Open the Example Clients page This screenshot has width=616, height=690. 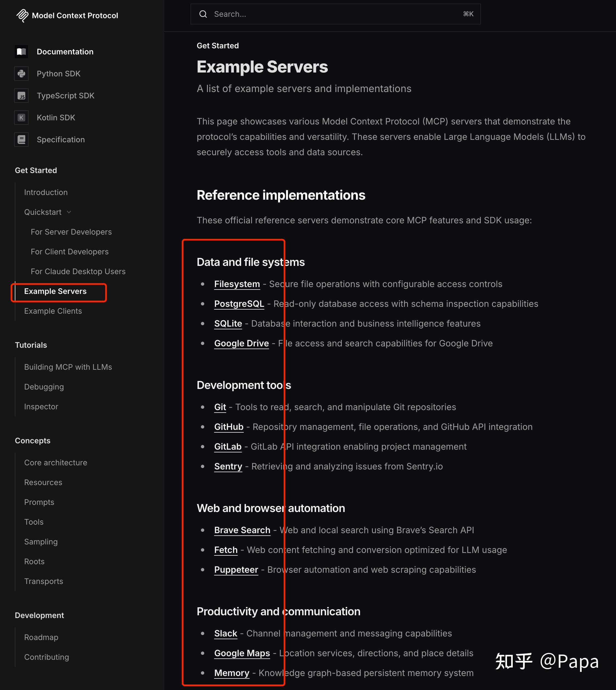tap(53, 311)
